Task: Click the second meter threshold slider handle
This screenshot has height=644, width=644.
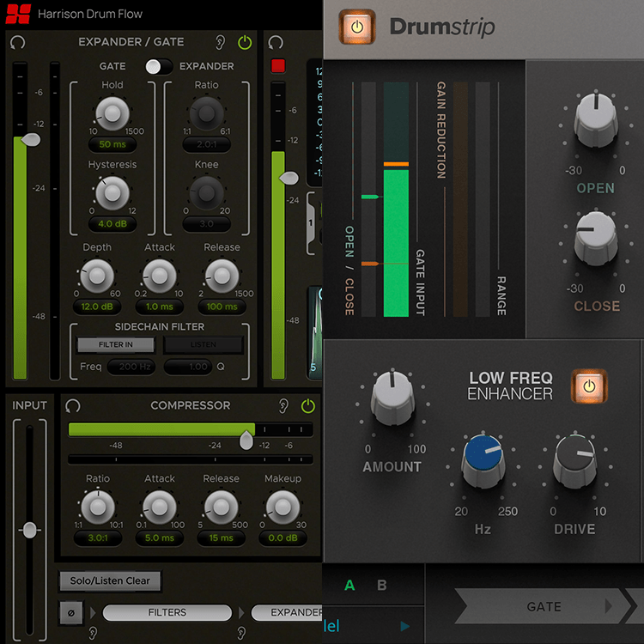Action: (289, 178)
